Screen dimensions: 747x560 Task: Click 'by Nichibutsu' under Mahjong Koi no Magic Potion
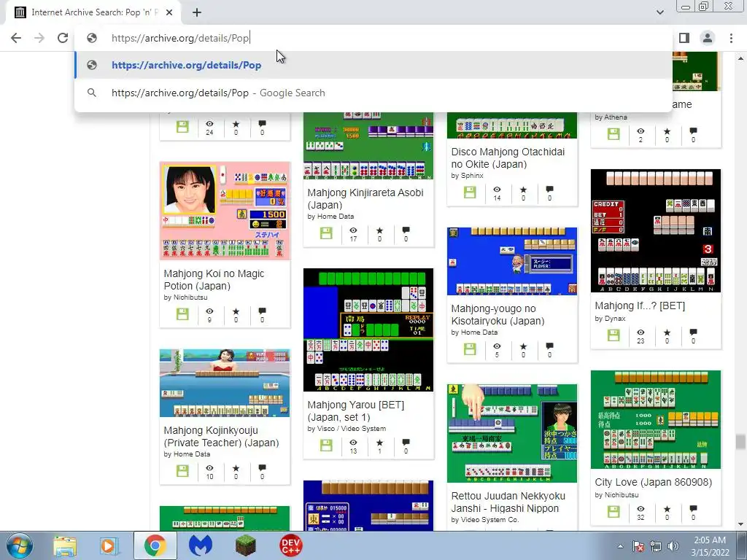click(185, 297)
